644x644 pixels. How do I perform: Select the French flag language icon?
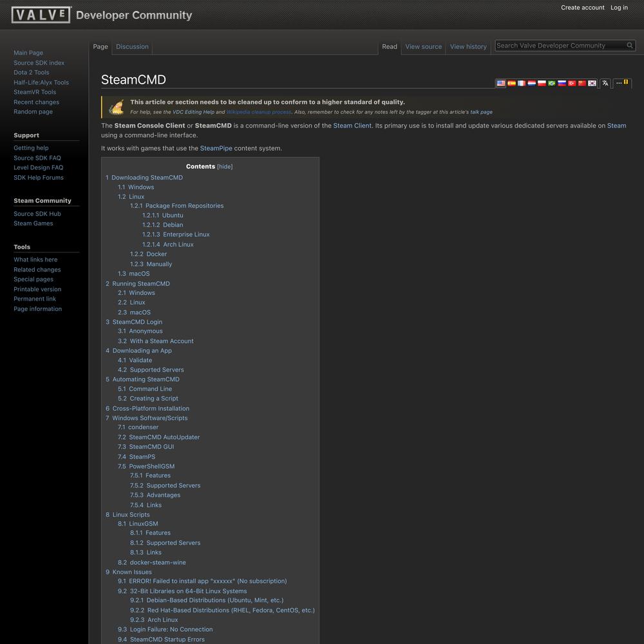pos(522,83)
